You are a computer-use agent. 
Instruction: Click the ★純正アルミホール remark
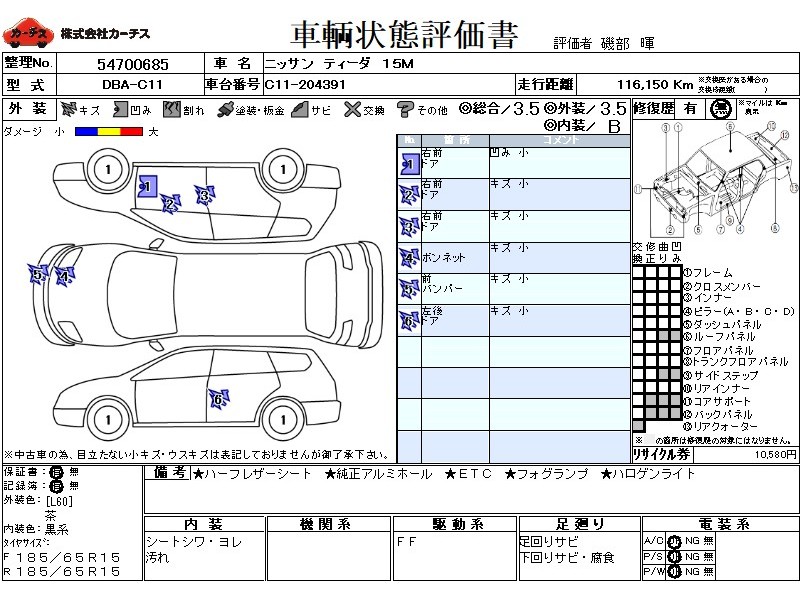click(378, 474)
